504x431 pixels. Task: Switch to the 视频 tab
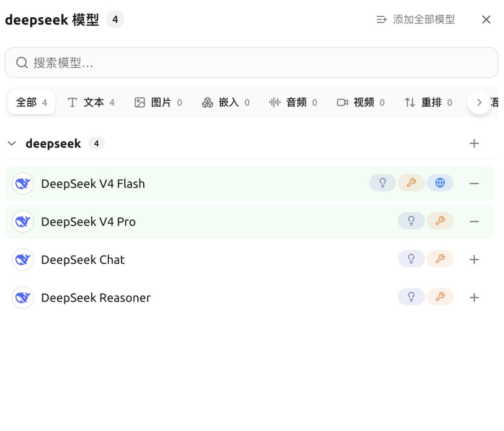point(361,103)
